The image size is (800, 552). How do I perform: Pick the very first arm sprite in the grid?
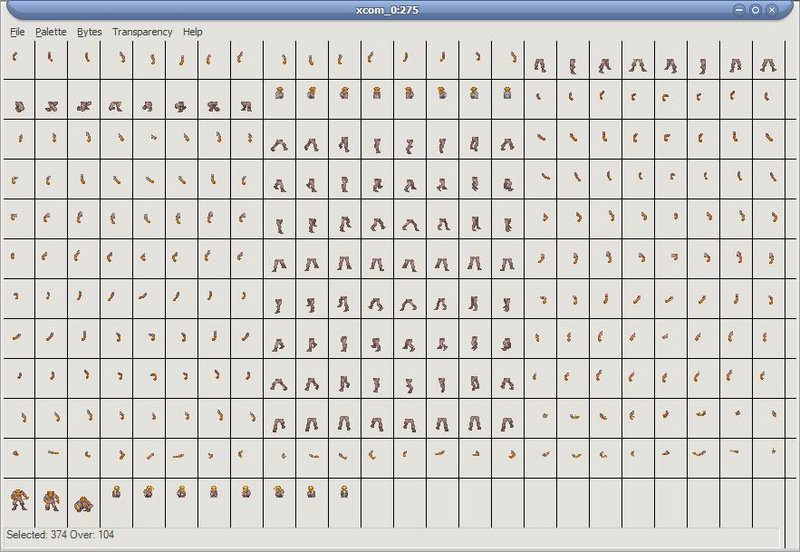coord(15,56)
